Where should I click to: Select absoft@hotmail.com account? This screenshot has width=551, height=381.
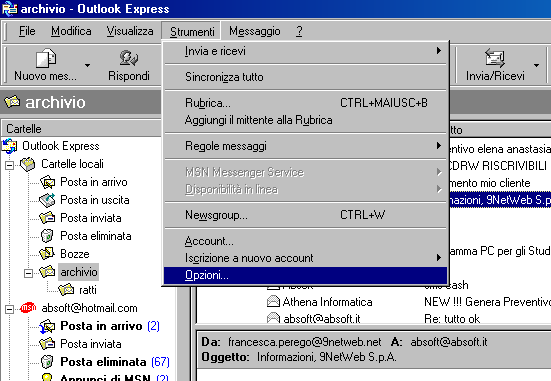click(x=89, y=308)
